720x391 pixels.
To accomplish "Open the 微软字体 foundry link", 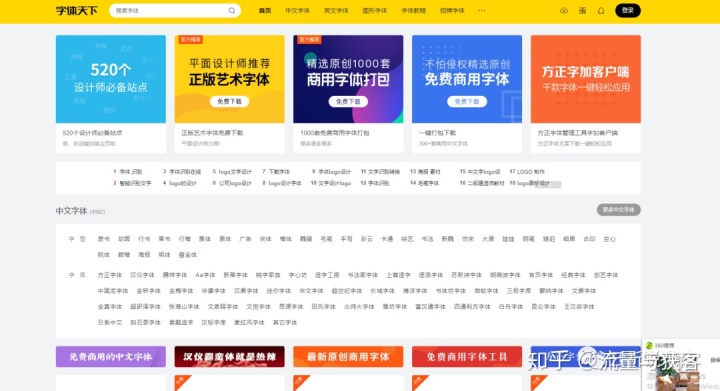I will coord(486,290).
